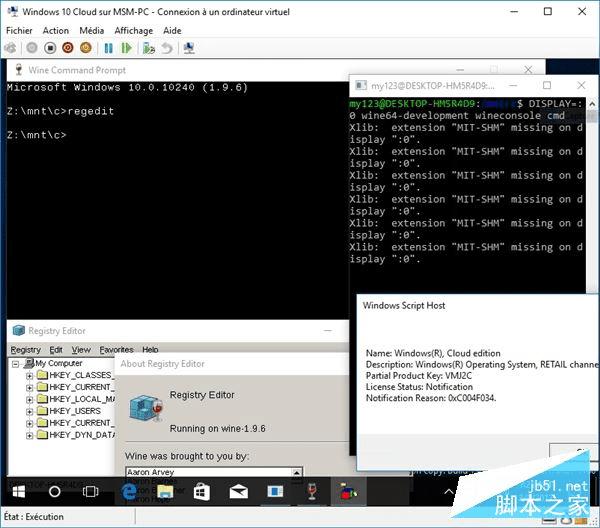The height and width of the screenshot is (528, 600).
Task: Click the red Shut Down icon
Action: pyautogui.click(x=68, y=48)
